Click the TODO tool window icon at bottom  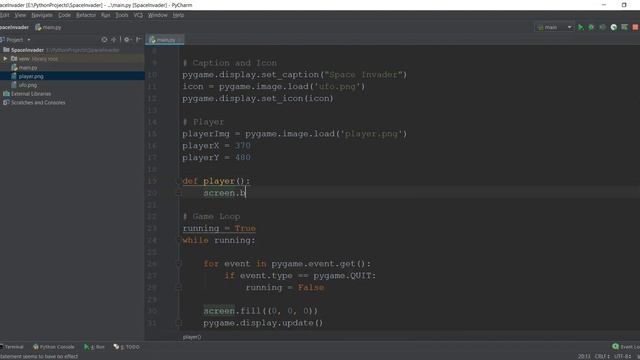pyautogui.click(x=116, y=347)
